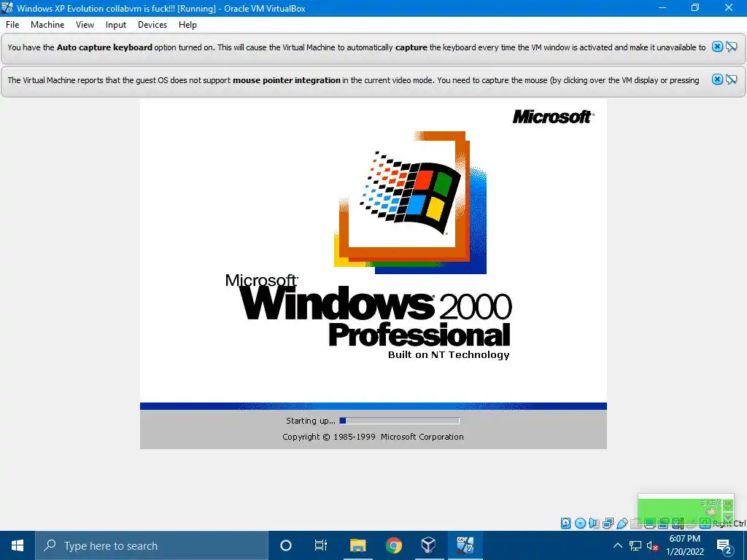Launch Google Chrome from the taskbar
The image size is (747, 560).
pyautogui.click(x=393, y=545)
